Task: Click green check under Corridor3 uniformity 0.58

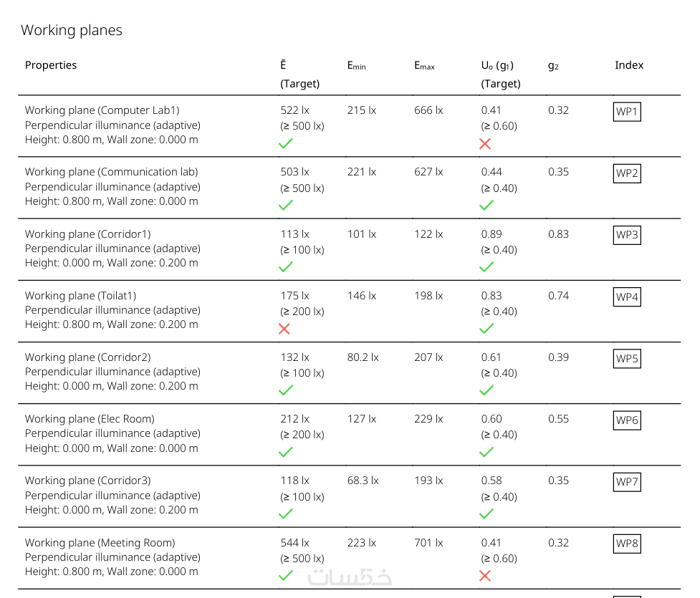Action: [486, 513]
